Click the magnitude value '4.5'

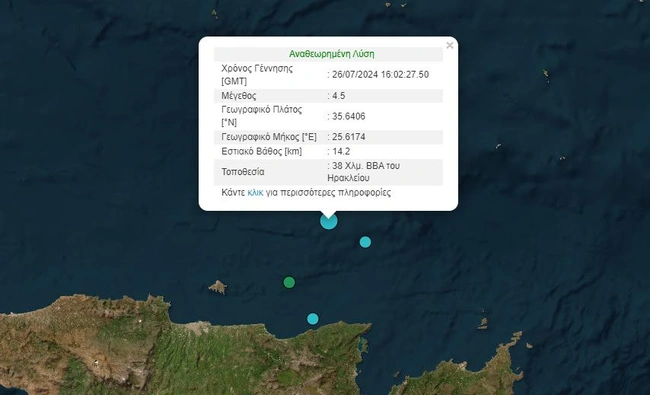[338, 96]
